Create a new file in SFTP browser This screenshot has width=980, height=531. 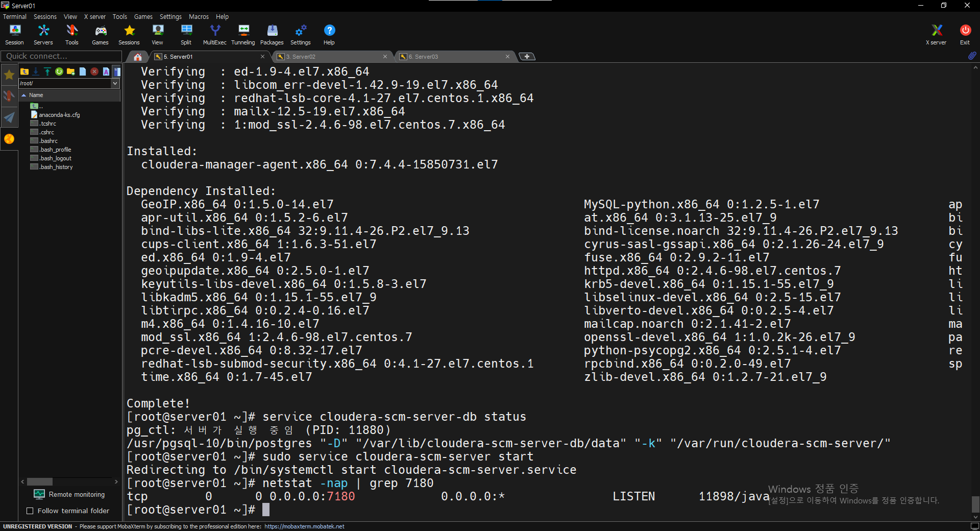click(x=83, y=71)
